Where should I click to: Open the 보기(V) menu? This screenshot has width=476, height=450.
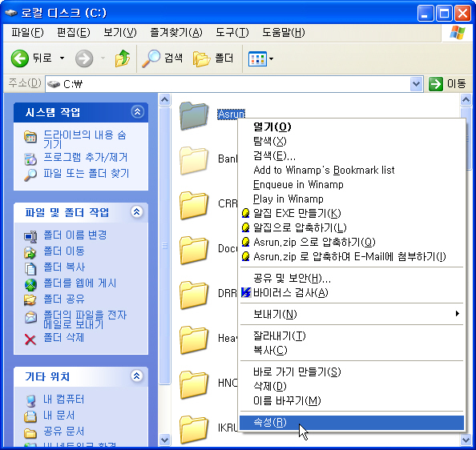tap(120, 33)
